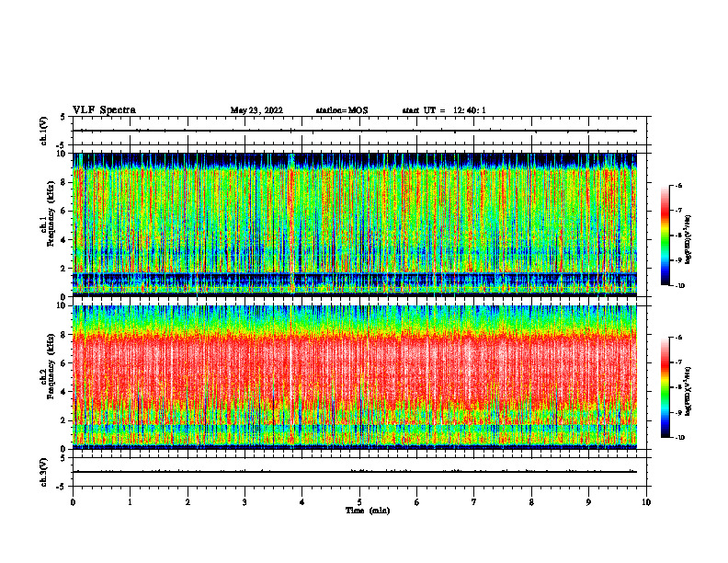Click the "station=MOS" header label

coord(342,110)
